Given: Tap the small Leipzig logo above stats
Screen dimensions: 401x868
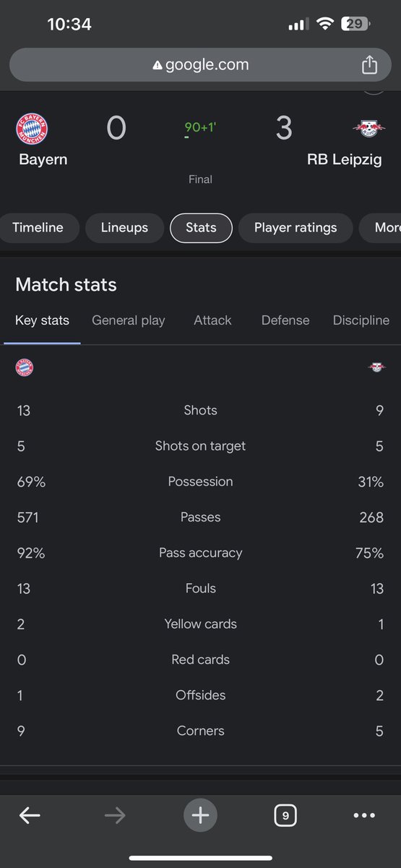Looking at the screenshot, I should pos(376,367).
